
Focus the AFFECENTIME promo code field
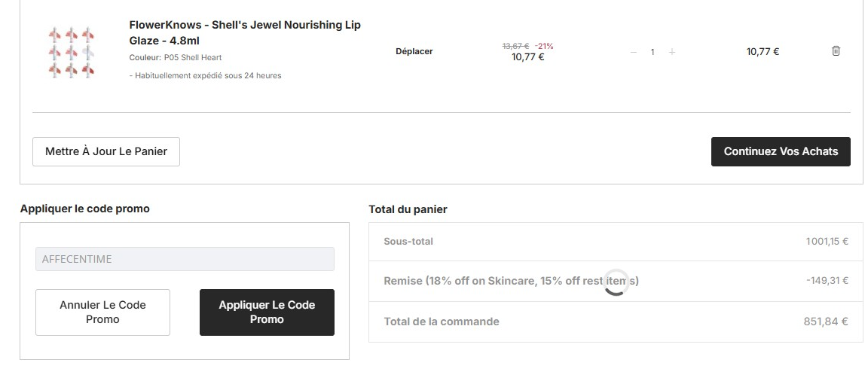(x=185, y=259)
